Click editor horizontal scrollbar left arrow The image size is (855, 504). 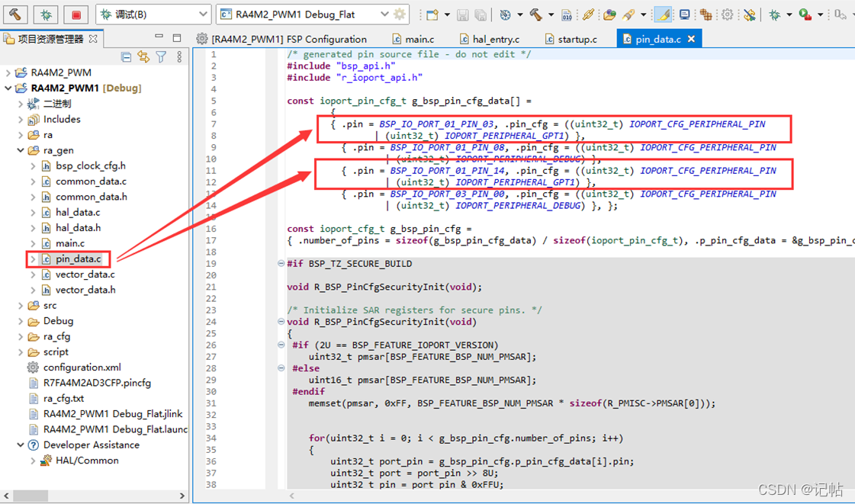click(x=291, y=496)
